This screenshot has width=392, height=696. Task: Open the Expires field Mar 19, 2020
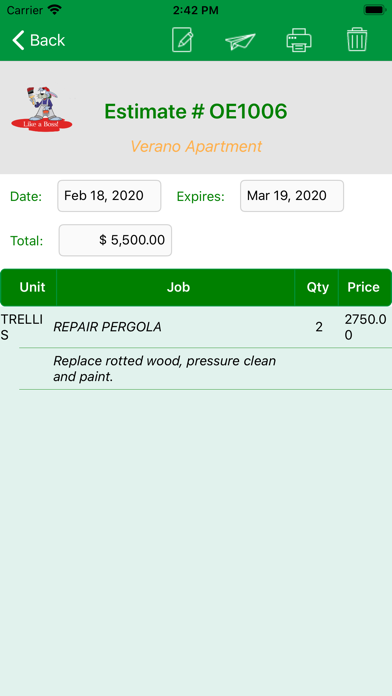[x=292, y=196]
